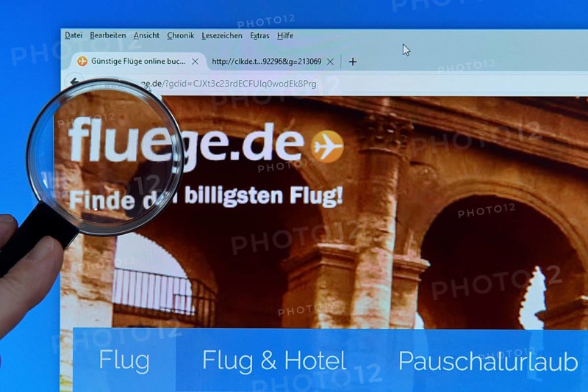Viewport: 588px width, 392px height.
Task: Open the Lesezeichen menu
Action: (222, 36)
